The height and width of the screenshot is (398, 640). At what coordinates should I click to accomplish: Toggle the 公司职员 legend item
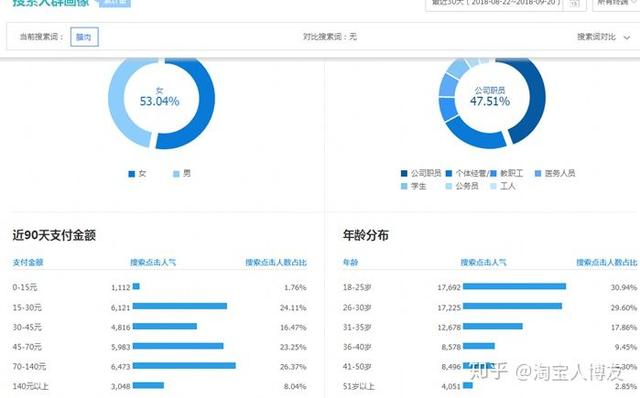coord(421,173)
